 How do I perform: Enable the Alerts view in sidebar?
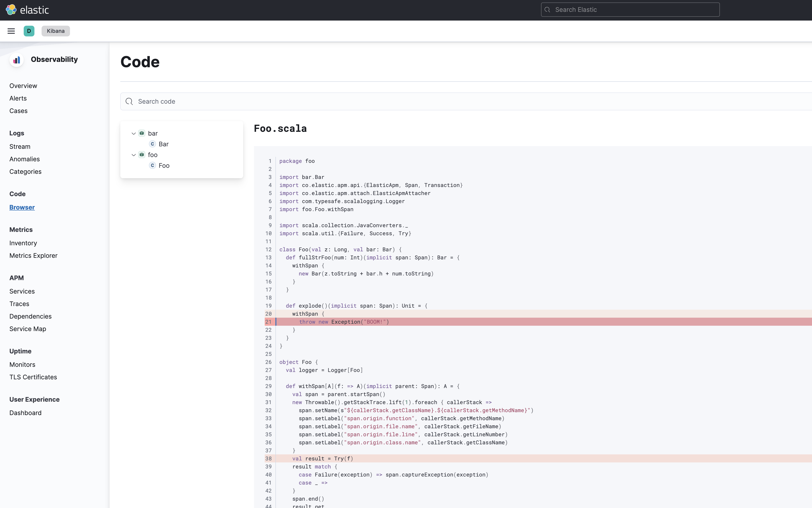click(18, 98)
